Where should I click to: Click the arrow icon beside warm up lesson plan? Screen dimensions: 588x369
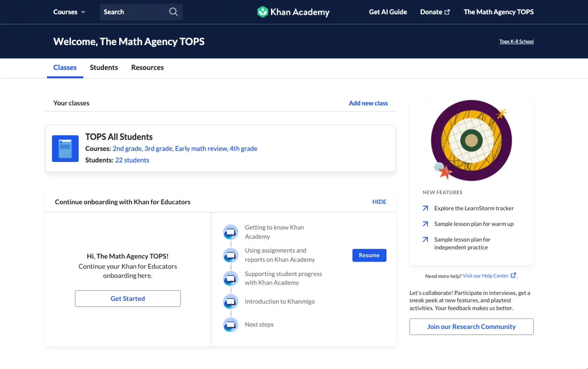click(x=425, y=224)
